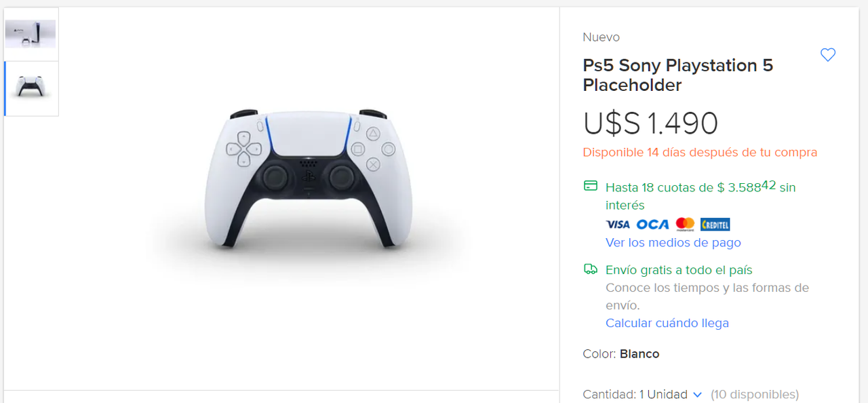
Task: Click the OCA card logo
Action: point(652,225)
